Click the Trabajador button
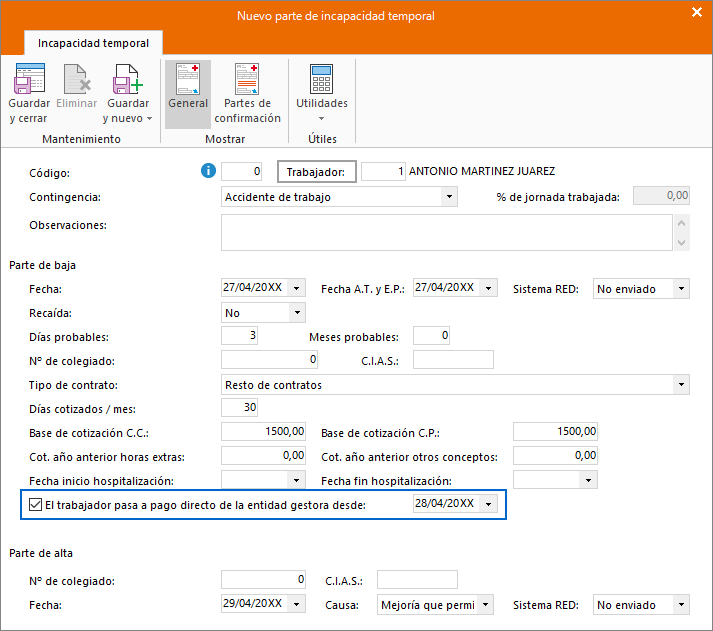The height and width of the screenshot is (631, 713). point(316,172)
